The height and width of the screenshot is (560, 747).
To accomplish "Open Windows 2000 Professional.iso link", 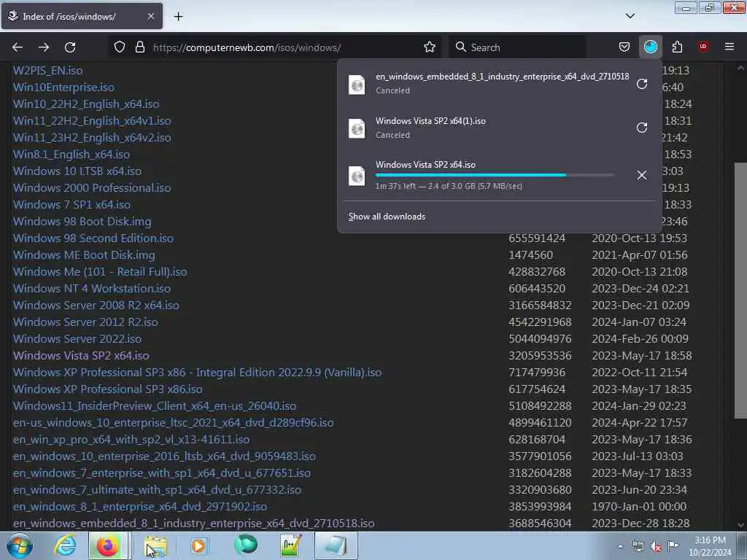I will (91, 187).
